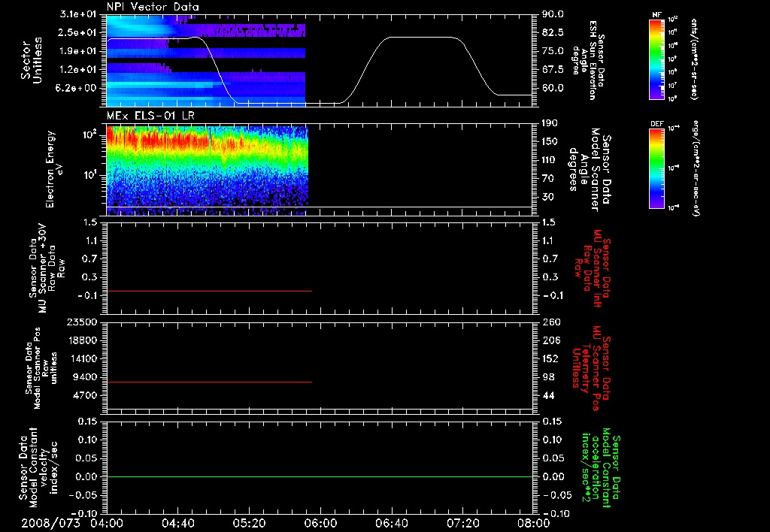This screenshot has width=770, height=532.
Task: Click the DEF color bar
Action: coord(656,168)
